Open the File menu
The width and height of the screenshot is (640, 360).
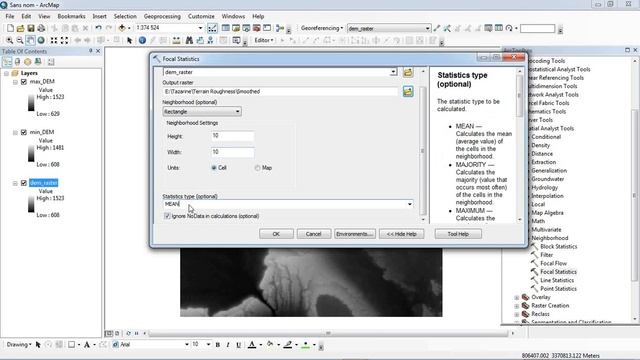[x=10, y=16]
